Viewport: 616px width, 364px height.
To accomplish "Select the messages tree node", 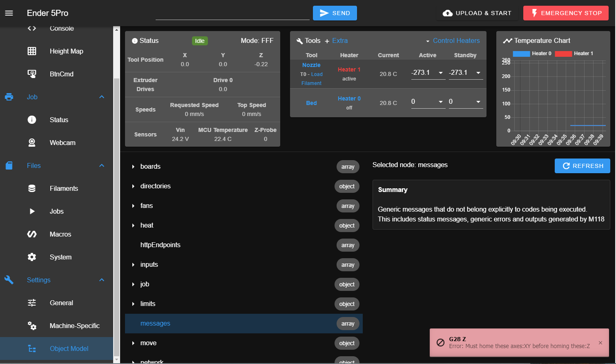I will [x=243, y=324].
